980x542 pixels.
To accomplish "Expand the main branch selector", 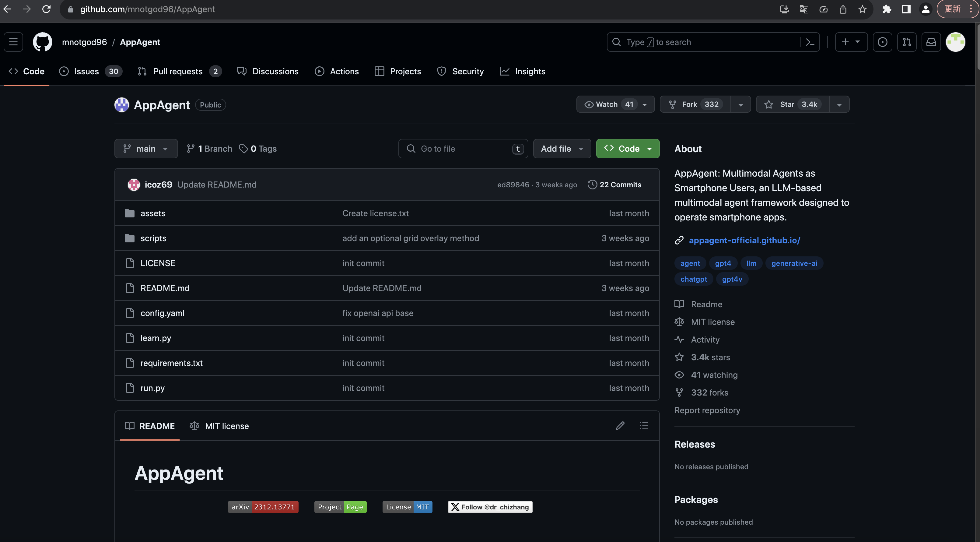I will tap(146, 149).
